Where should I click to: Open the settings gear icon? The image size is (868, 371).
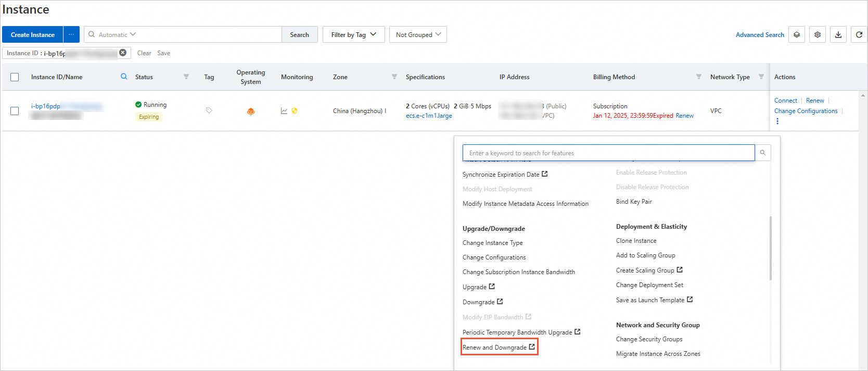tap(817, 35)
